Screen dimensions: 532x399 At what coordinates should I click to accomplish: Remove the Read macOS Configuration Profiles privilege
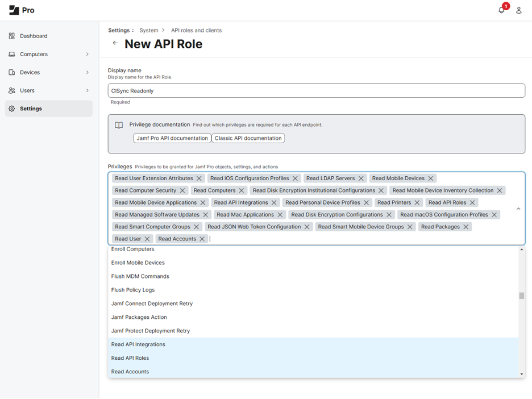pyautogui.click(x=494, y=215)
